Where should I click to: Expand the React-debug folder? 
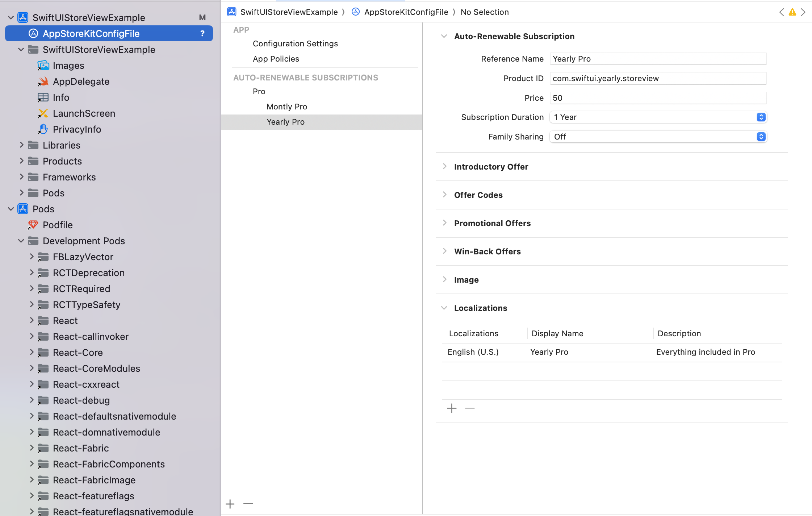[32, 400]
